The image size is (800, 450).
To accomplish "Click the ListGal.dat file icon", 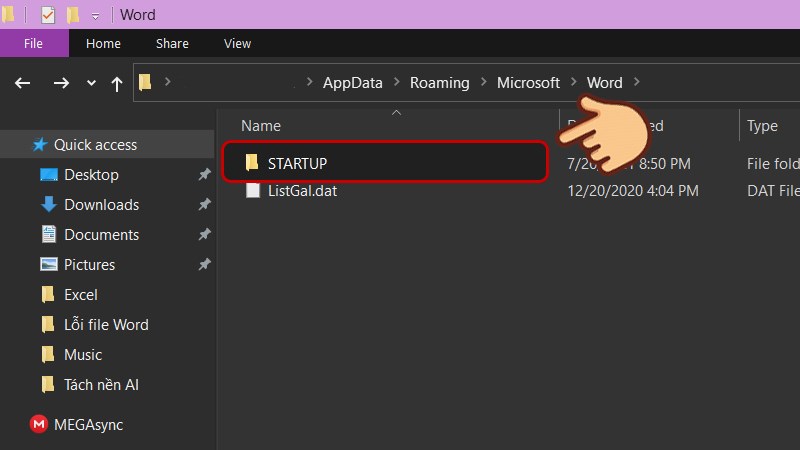I will 252,190.
